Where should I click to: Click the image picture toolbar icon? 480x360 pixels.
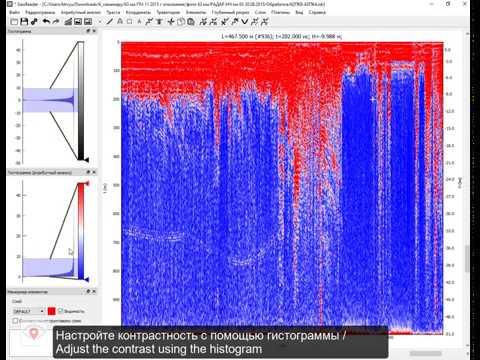click(x=78, y=22)
